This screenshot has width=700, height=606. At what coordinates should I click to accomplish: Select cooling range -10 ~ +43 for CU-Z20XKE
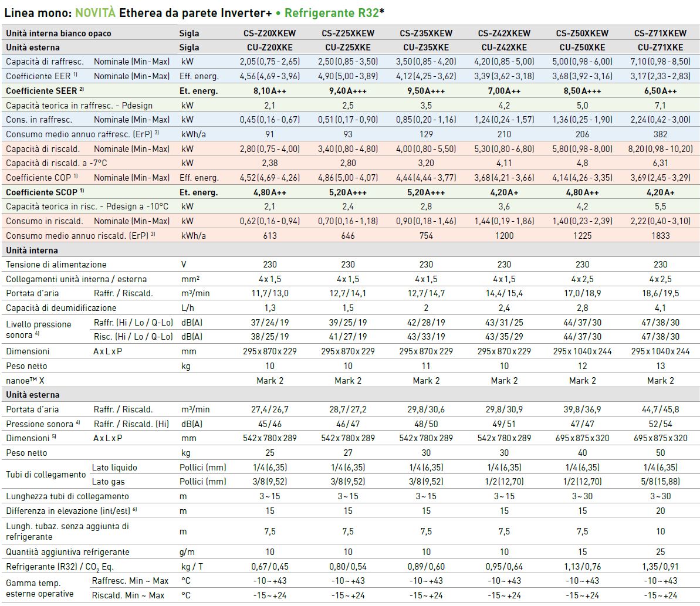point(270,581)
